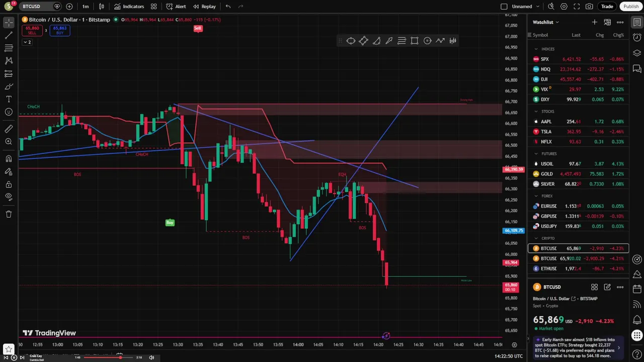Open the Unnamed layout dropdown
Screen dimensions: 644x362
526,7
